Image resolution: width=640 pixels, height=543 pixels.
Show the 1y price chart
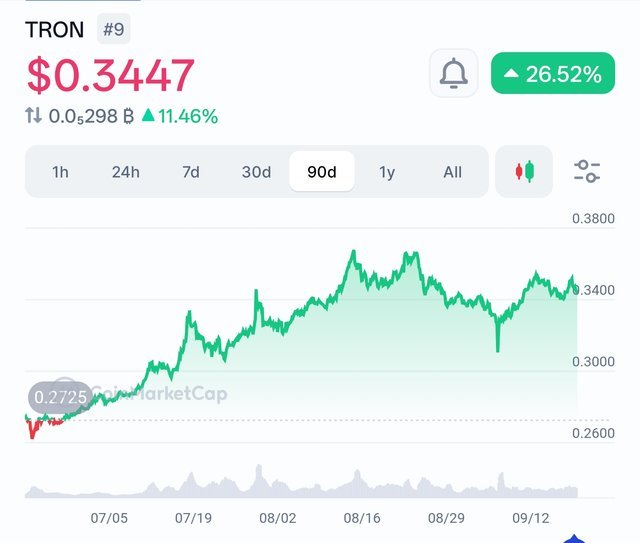tap(387, 172)
